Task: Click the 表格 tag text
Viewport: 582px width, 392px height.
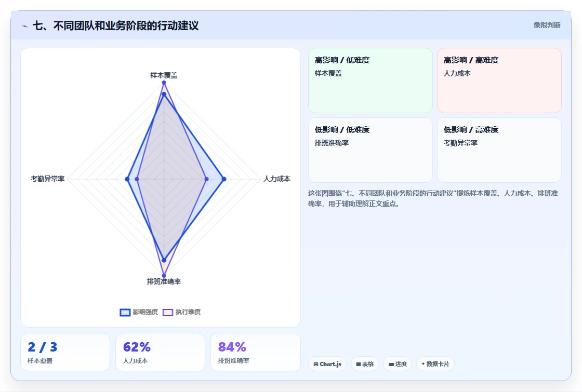Action: click(368, 364)
